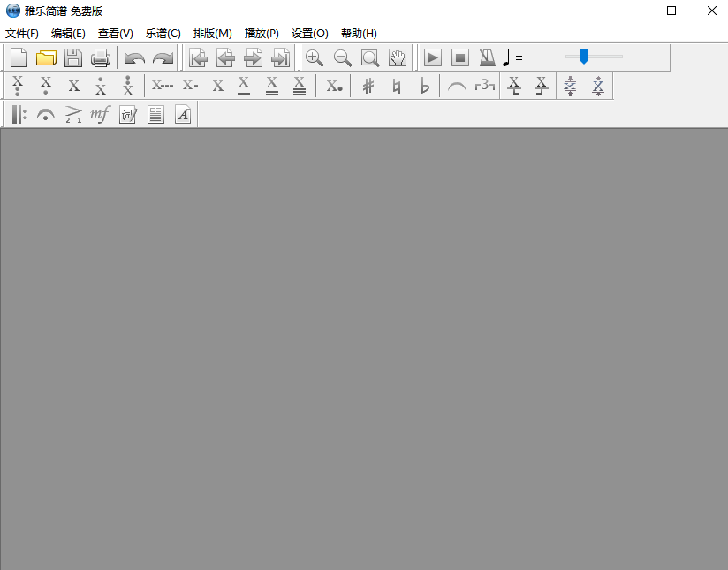Select note with two dots below
This screenshot has width=728, height=570.
coord(18,86)
